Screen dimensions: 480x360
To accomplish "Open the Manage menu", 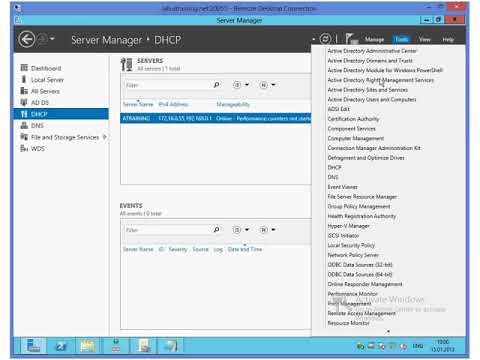I will (x=374, y=40).
